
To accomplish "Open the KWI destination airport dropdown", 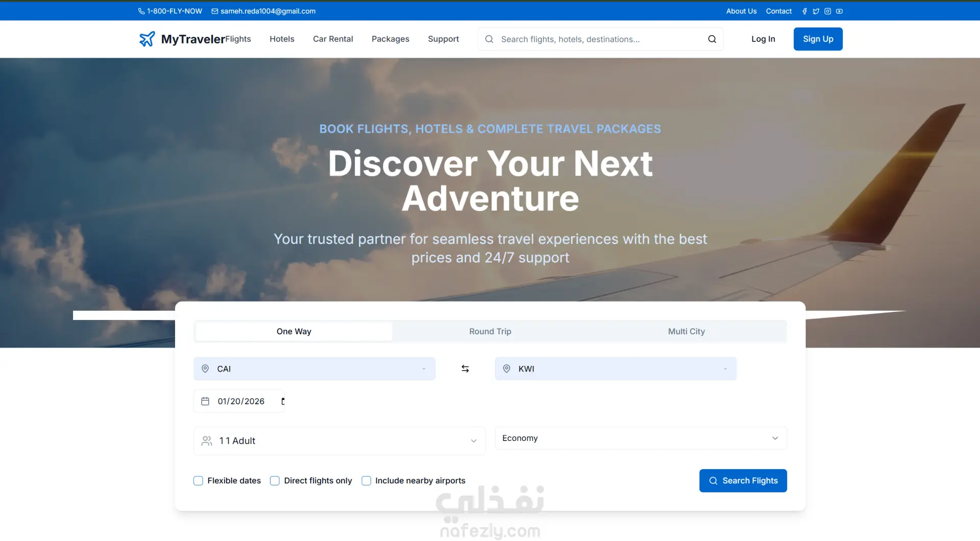I will [616, 368].
